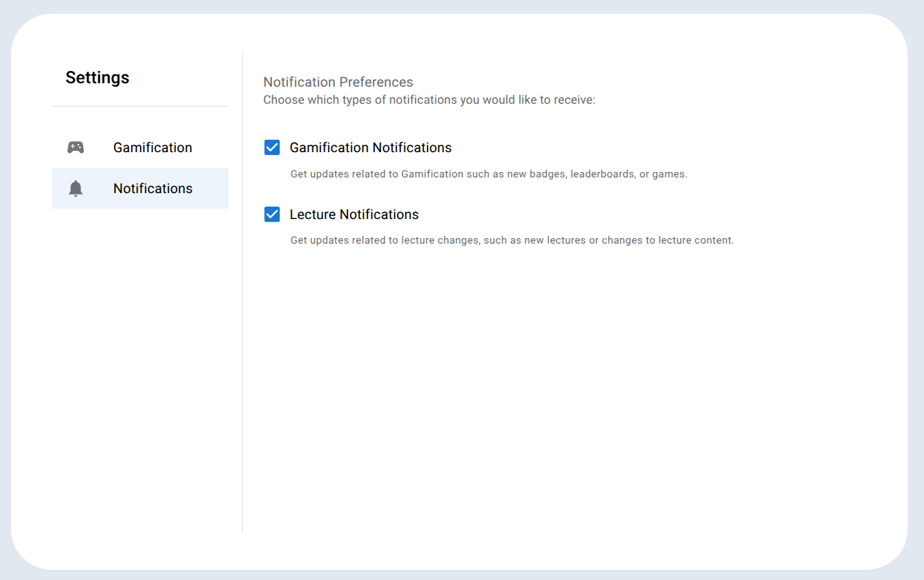The height and width of the screenshot is (580, 924).
Task: Click the Lecture Notifications label text
Action: coord(354,214)
